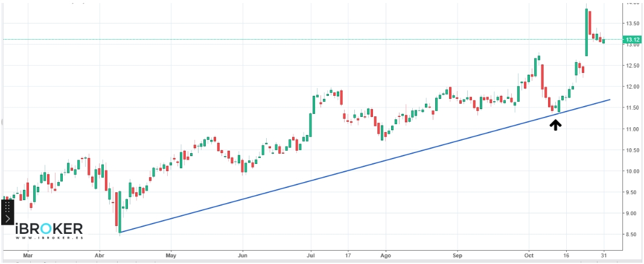The width and height of the screenshot is (644, 264).
Task: Click the 8.50 price axis label
Action: (633, 234)
